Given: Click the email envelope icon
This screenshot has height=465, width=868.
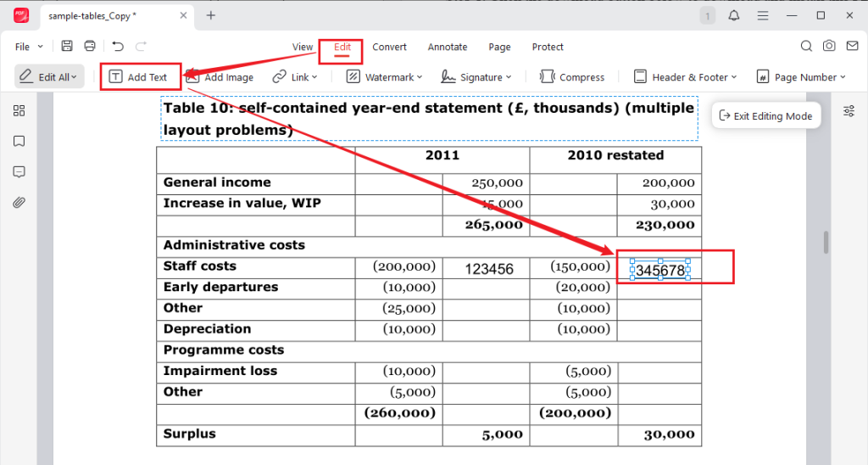Looking at the screenshot, I should click(x=853, y=46).
